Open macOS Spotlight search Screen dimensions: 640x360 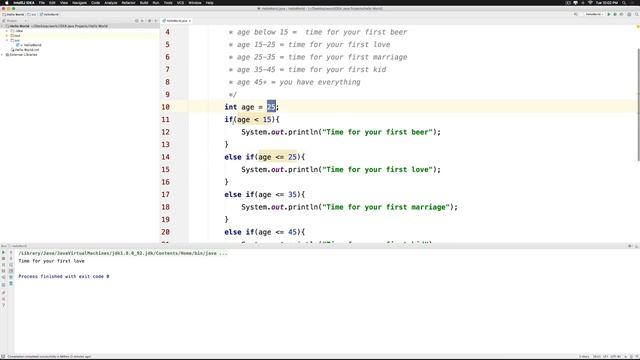pyautogui.click(x=624, y=3)
